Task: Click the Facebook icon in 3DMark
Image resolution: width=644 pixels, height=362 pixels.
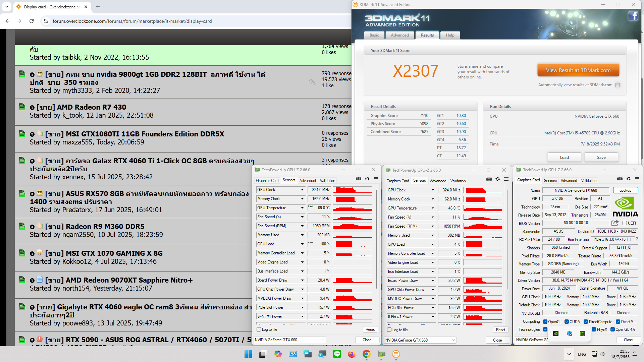Action: pos(633,16)
